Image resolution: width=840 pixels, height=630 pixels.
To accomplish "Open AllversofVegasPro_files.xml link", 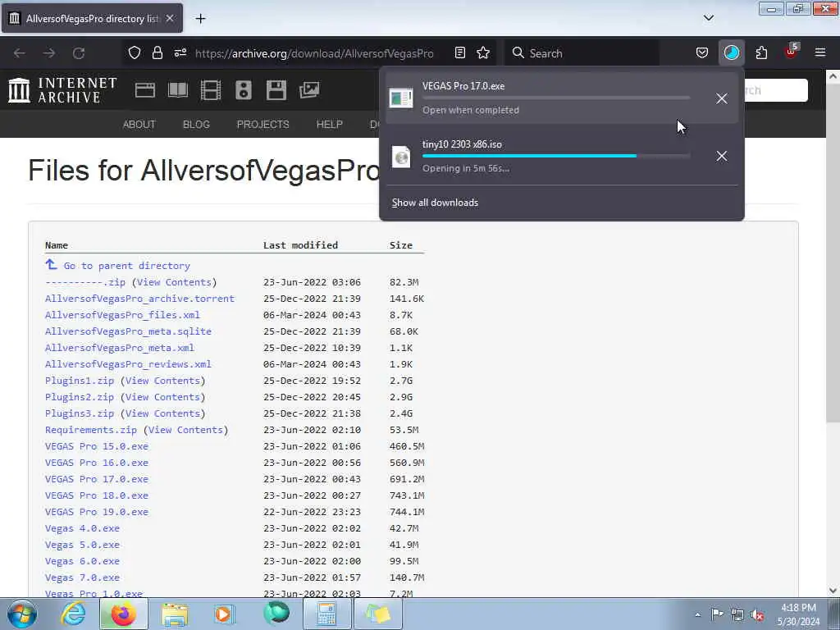I will pyautogui.click(x=122, y=315).
